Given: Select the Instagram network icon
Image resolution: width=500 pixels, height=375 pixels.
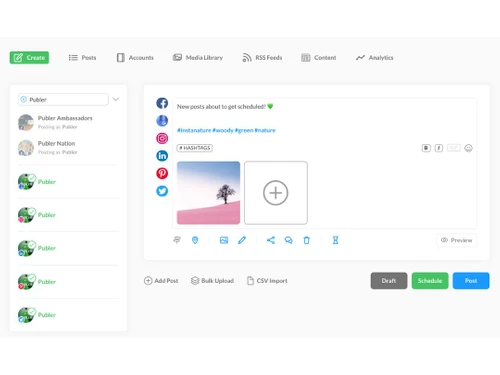Looking at the screenshot, I should pyautogui.click(x=162, y=138).
